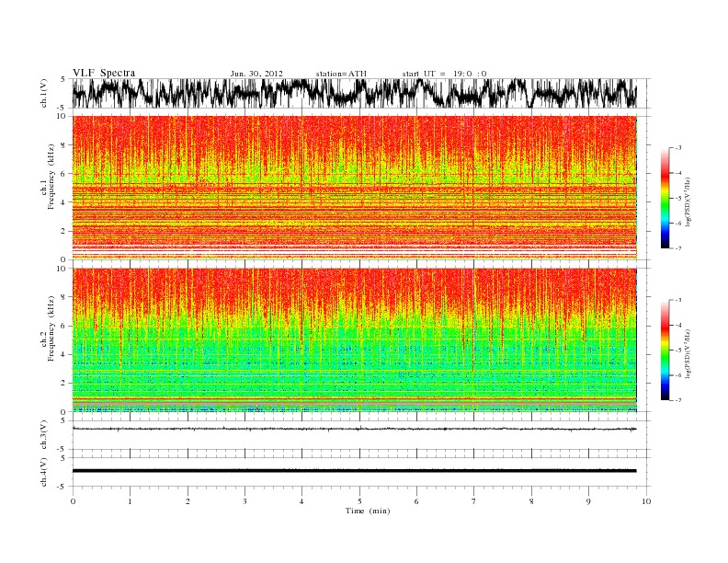Click the thin ch.3 voltage trace line

(x=354, y=429)
